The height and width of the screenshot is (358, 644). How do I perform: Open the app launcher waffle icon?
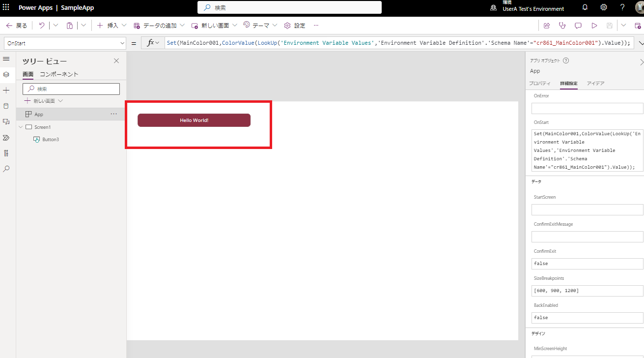[6, 7]
